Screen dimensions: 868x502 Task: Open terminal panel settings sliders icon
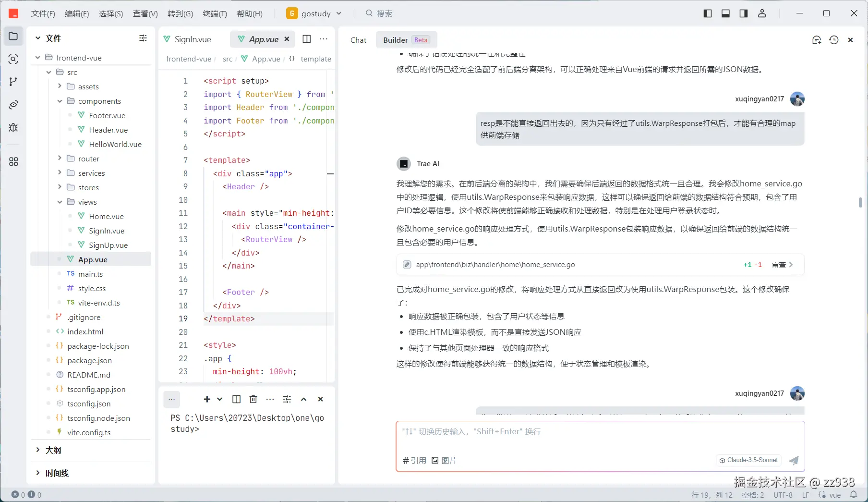287,399
